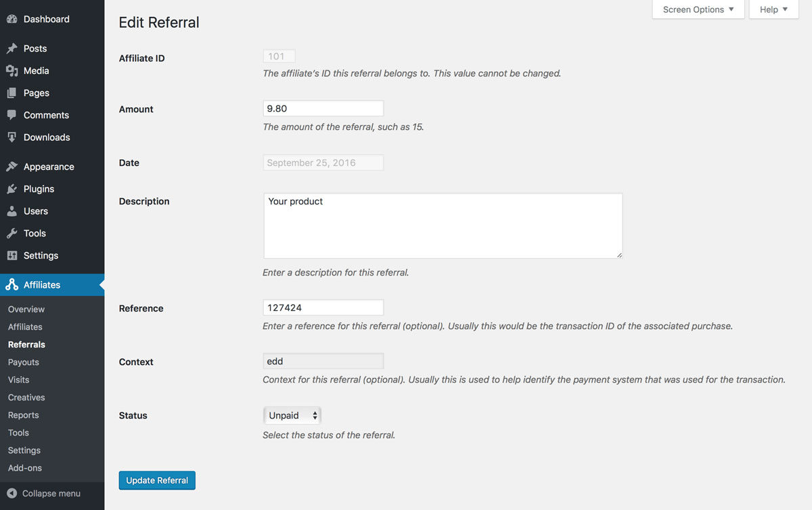Image resolution: width=812 pixels, height=510 pixels.
Task: Click the Users person icon
Action: coord(12,211)
